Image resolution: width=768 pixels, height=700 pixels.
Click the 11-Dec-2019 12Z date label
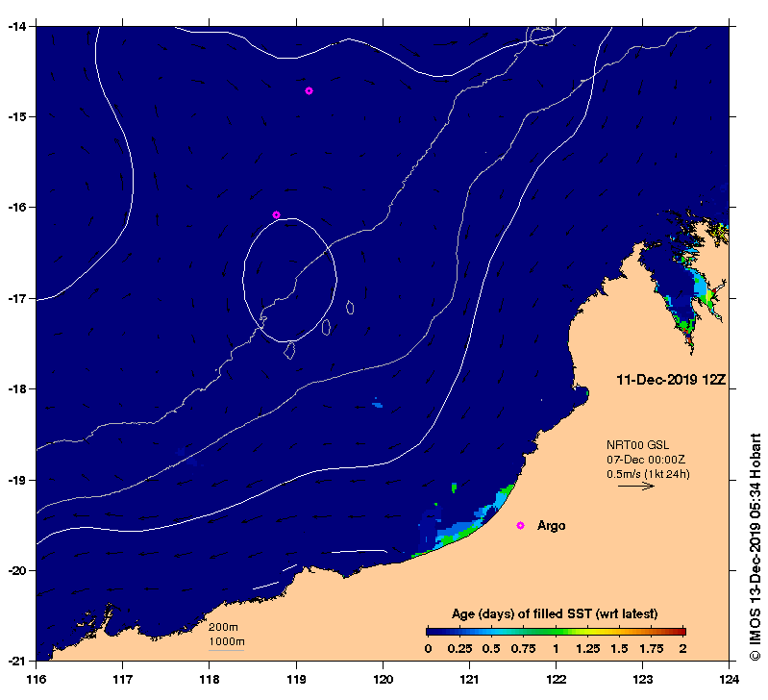pyautogui.click(x=671, y=380)
